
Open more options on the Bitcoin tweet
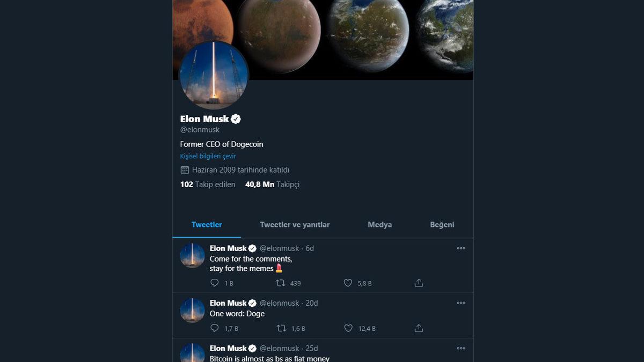click(x=460, y=348)
